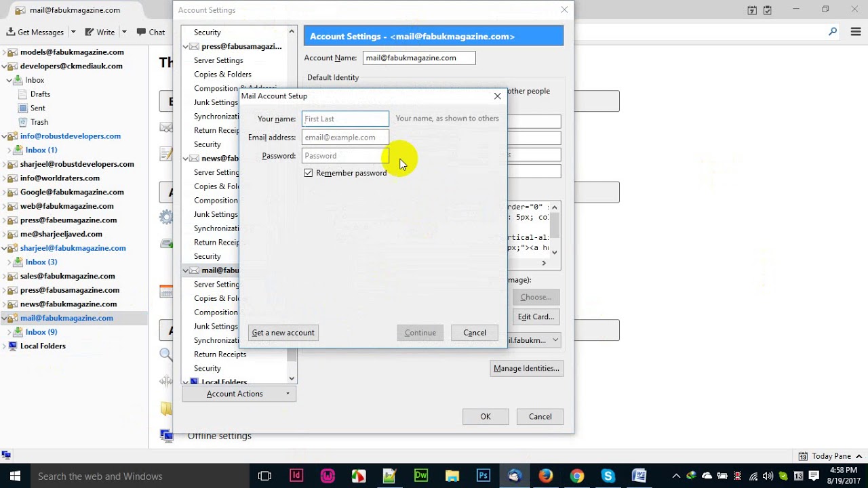Open Google Chrome from the taskbar
This screenshot has width=868, height=488.
(x=577, y=476)
